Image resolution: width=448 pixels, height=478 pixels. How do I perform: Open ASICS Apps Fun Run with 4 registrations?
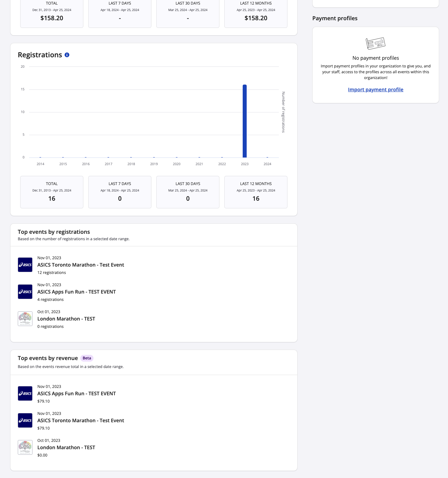(77, 292)
